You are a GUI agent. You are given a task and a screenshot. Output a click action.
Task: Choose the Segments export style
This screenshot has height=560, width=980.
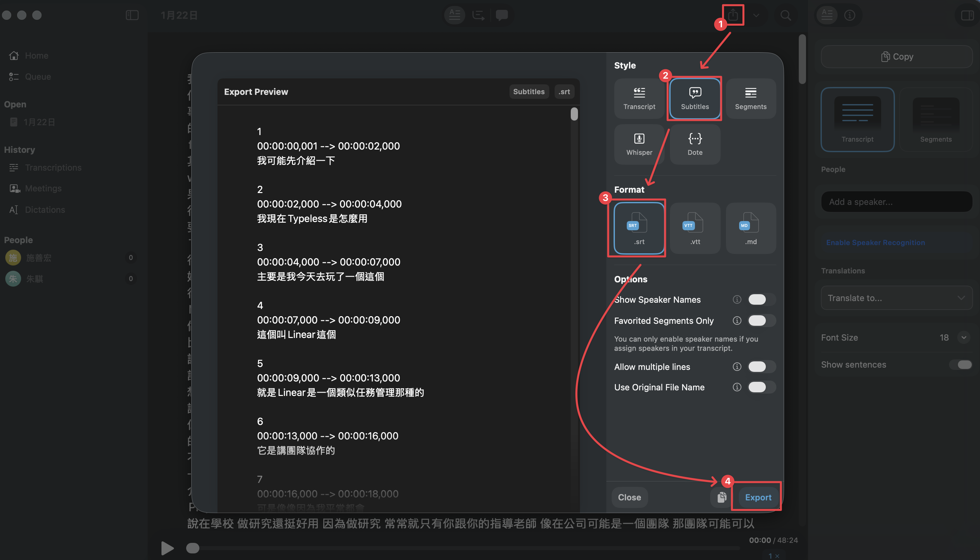[x=750, y=99]
